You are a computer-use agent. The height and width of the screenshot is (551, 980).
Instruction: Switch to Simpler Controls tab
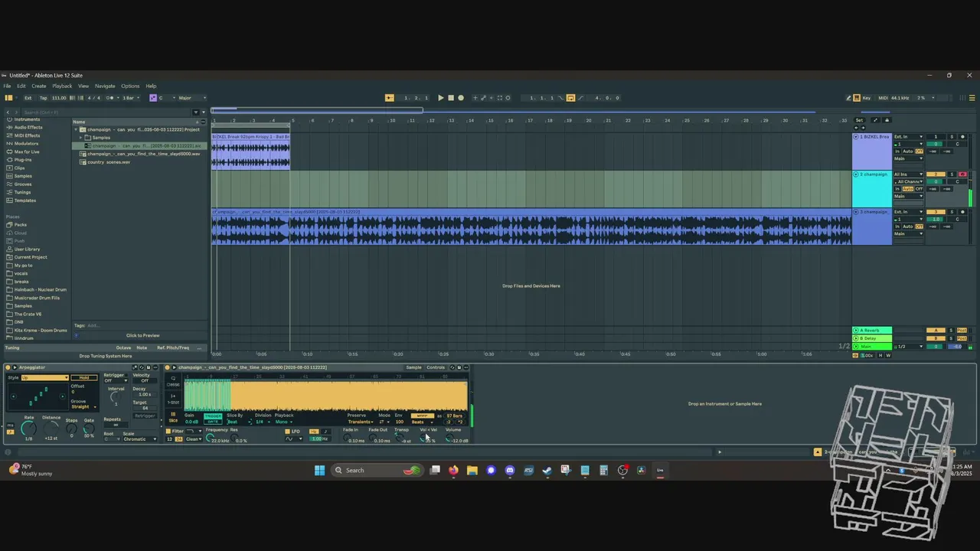(x=436, y=367)
